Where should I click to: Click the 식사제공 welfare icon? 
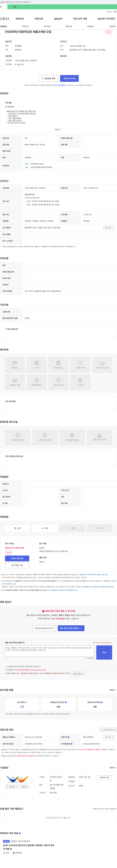[x=80, y=382]
